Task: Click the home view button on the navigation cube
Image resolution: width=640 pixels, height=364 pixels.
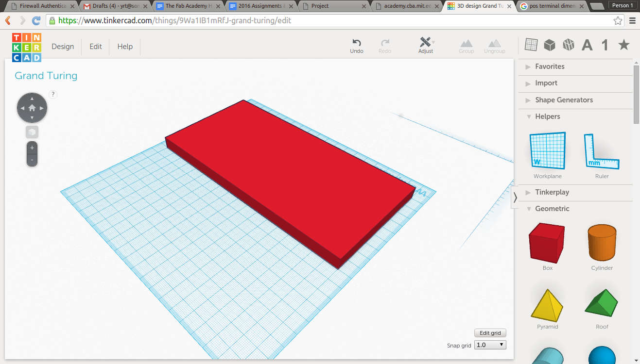Action: click(x=32, y=107)
